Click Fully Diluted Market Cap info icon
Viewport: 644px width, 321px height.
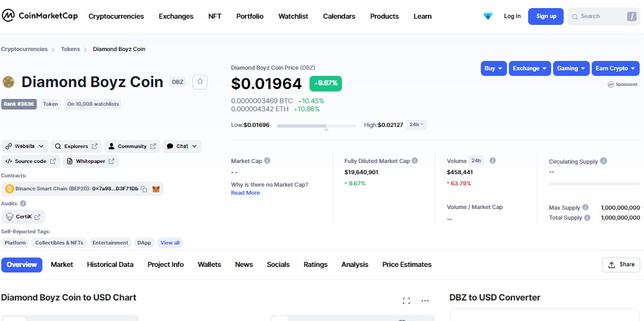point(415,161)
